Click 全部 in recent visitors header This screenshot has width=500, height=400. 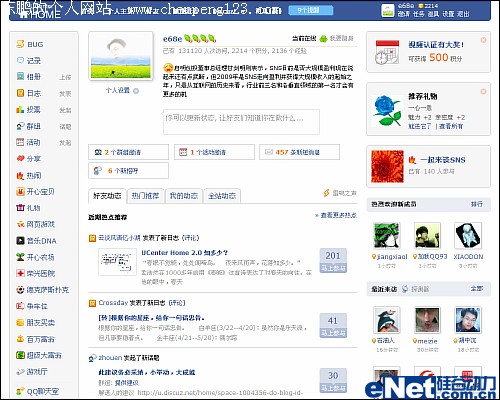click(476, 288)
